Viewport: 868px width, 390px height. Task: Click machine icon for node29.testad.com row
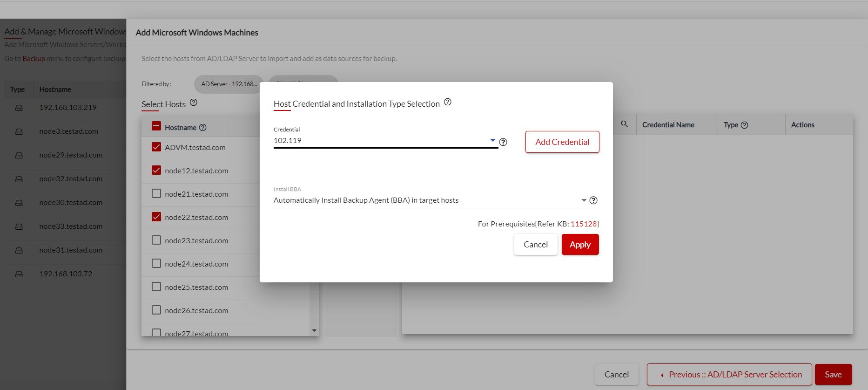19,155
